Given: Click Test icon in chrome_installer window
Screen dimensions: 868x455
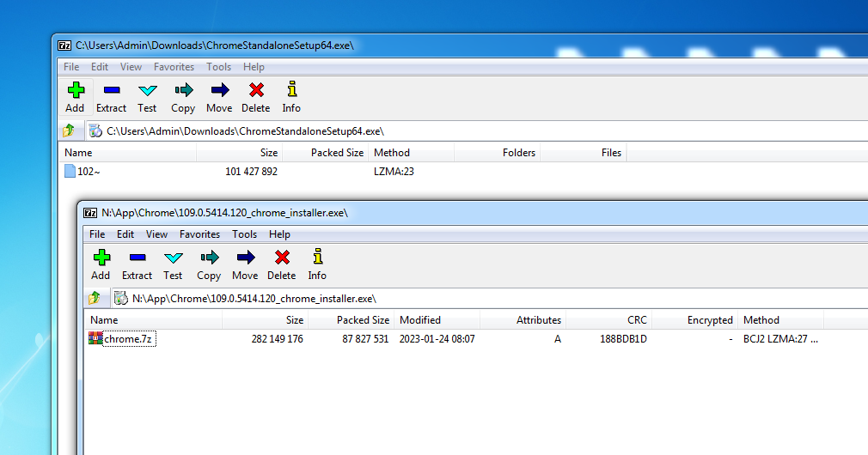Looking at the screenshot, I should pyautogui.click(x=174, y=258).
